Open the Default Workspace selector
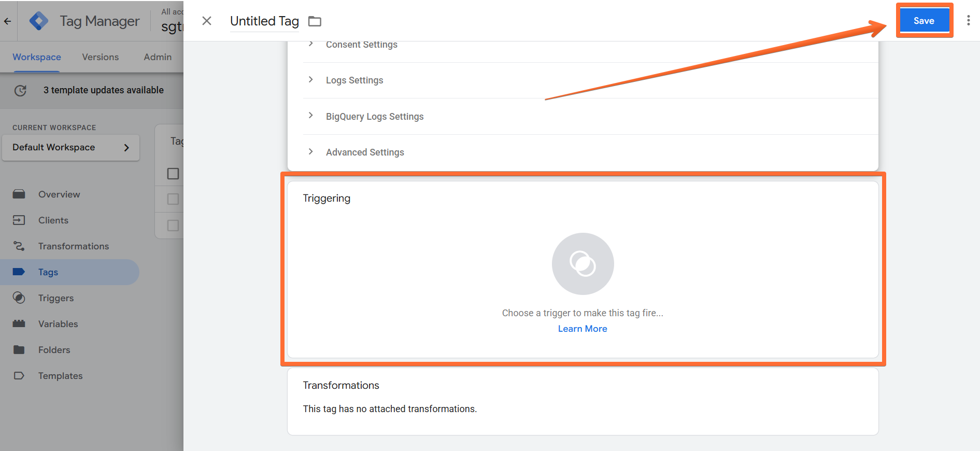The image size is (980, 451). [71, 148]
